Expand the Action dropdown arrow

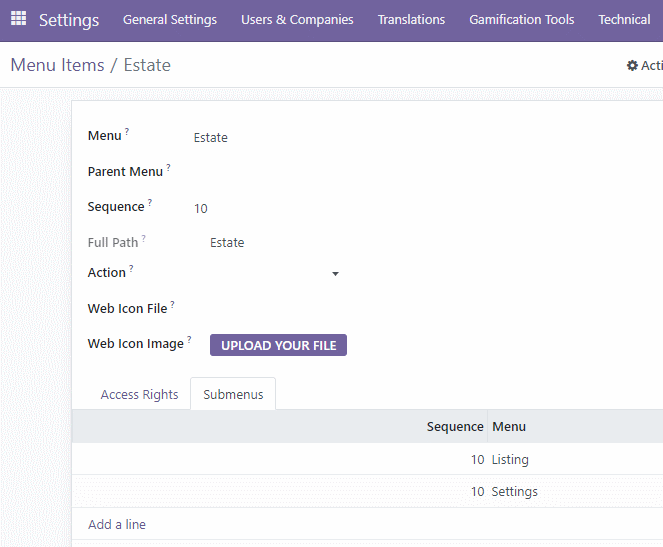(335, 274)
